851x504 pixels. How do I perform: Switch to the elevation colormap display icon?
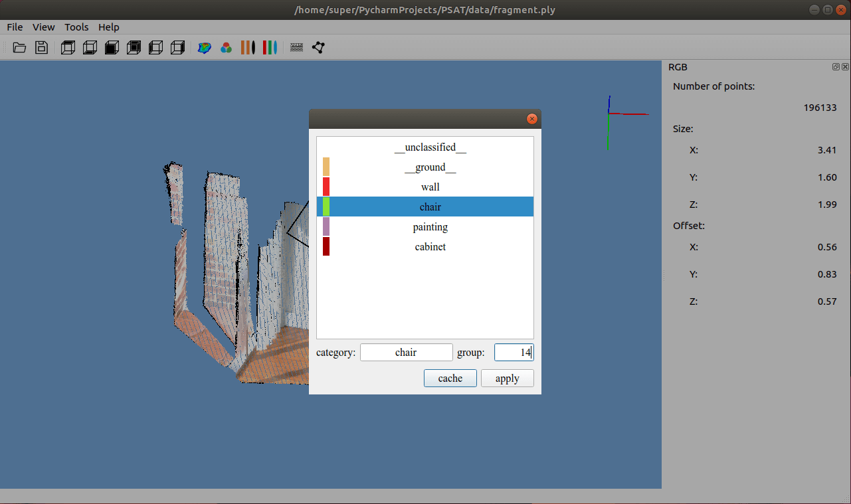pos(205,48)
